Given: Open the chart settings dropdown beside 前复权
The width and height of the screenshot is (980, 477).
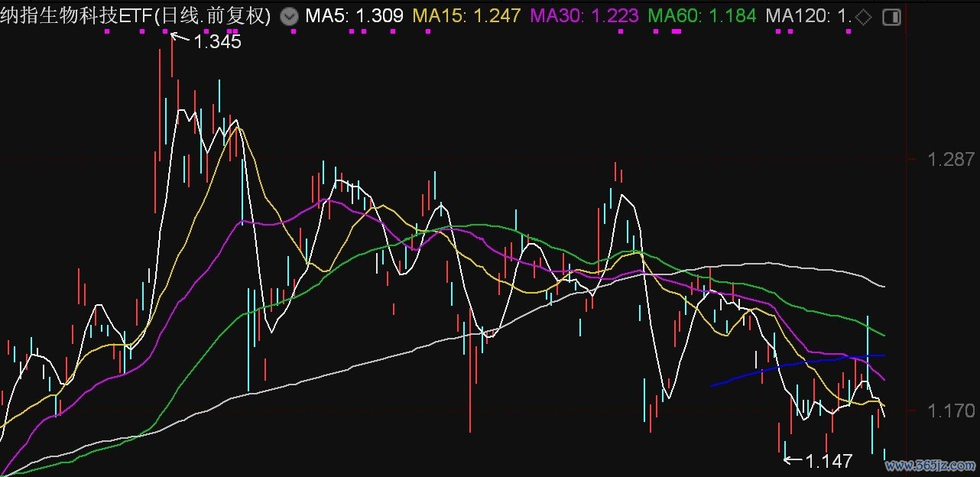Looking at the screenshot, I should [290, 16].
